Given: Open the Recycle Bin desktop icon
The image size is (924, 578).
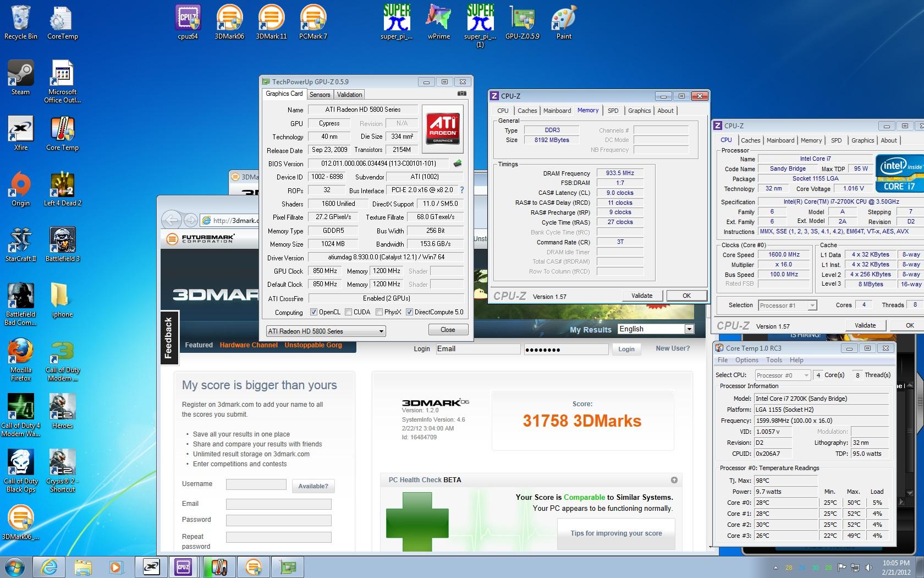Looking at the screenshot, I should point(21,22).
